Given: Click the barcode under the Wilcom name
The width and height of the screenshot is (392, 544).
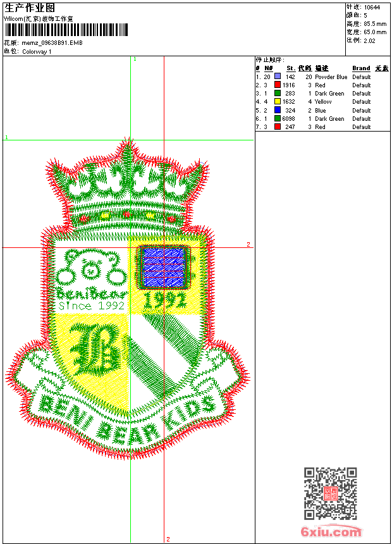Looking at the screenshot, I should [x=66, y=30].
